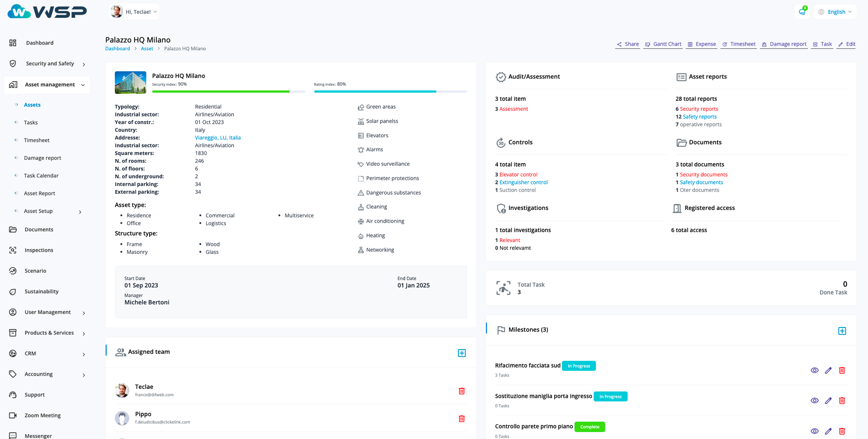This screenshot has width=868, height=439.
Task: Remove Pippo from assigned team
Action: [462, 419]
